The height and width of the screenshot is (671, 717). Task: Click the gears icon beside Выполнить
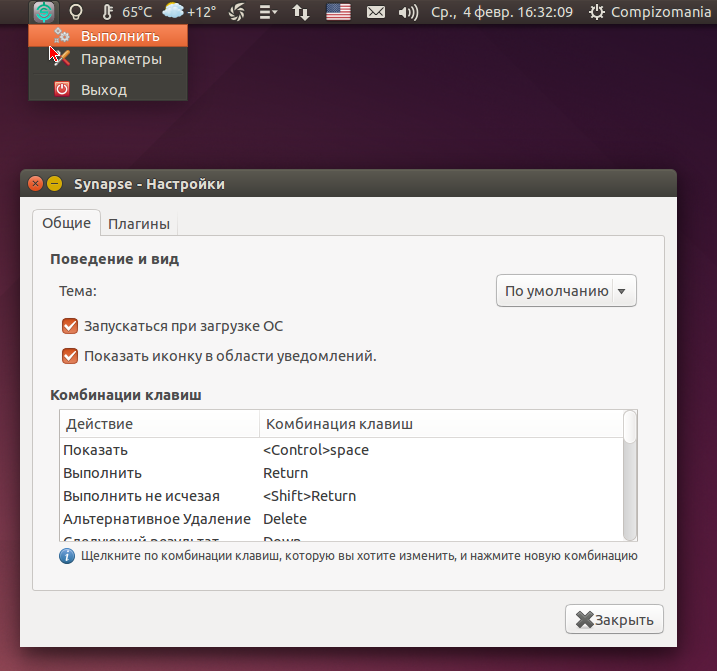[x=61, y=35]
